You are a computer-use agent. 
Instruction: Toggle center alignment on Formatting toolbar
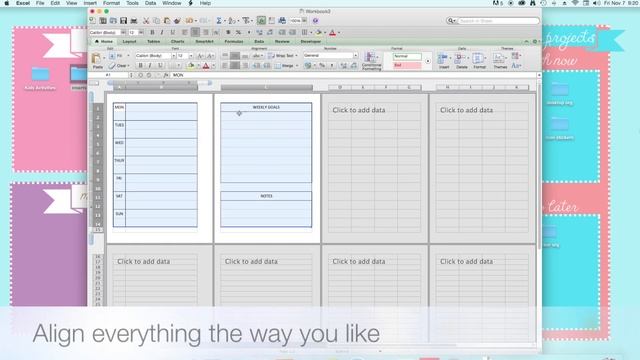click(x=196, y=32)
